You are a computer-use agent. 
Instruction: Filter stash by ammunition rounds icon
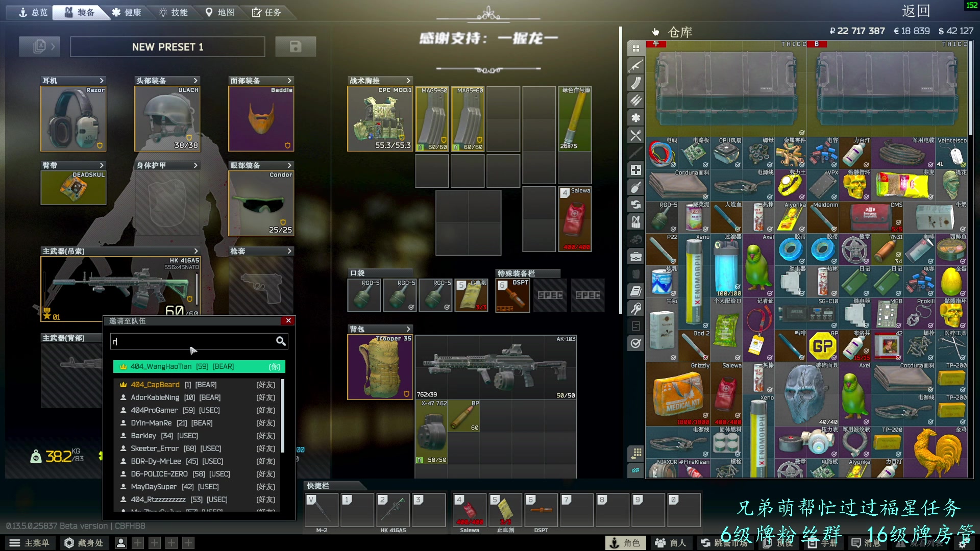pyautogui.click(x=635, y=101)
